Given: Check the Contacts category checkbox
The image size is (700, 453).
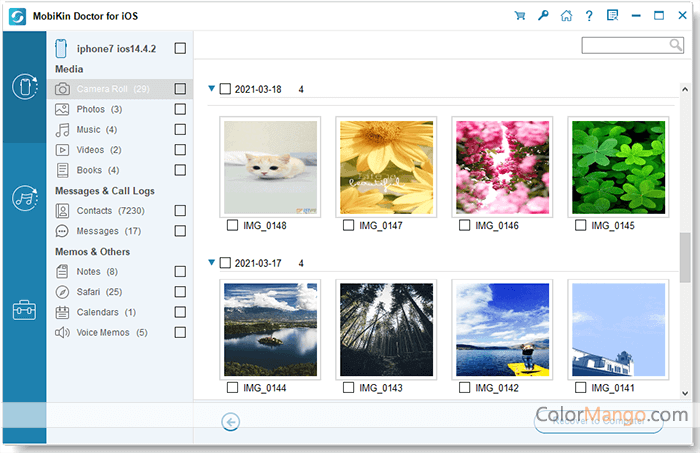Looking at the screenshot, I should click(x=180, y=211).
